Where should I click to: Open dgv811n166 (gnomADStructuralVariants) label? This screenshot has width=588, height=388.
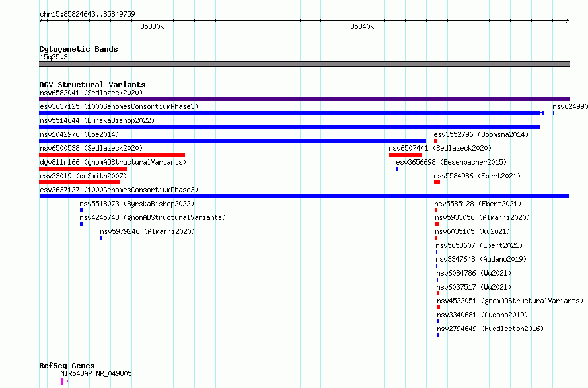[x=113, y=162]
